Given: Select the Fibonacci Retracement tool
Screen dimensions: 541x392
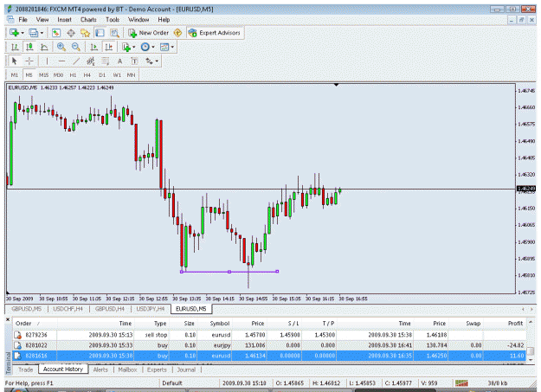Looking at the screenshot, I should (106, 61).
